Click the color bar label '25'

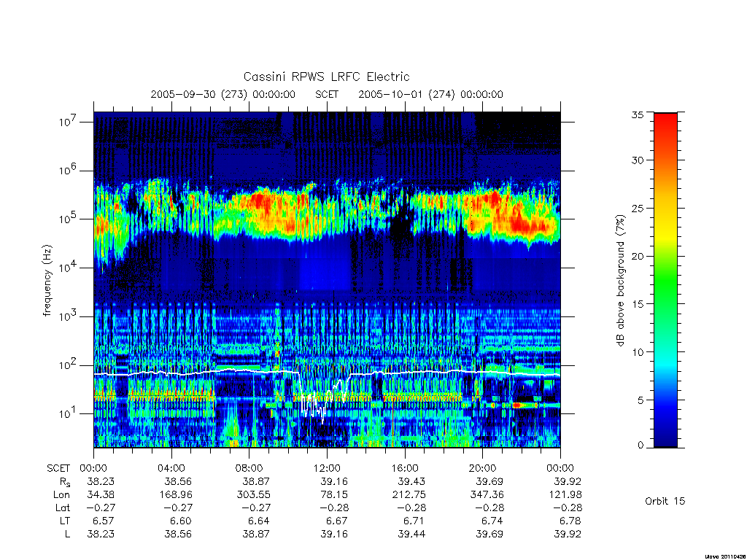point(637,209)
